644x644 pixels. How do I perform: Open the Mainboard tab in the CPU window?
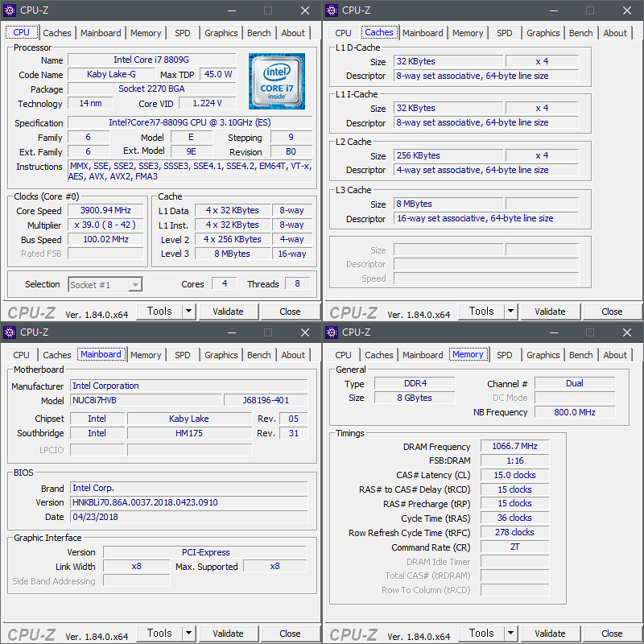pos(101,33)
